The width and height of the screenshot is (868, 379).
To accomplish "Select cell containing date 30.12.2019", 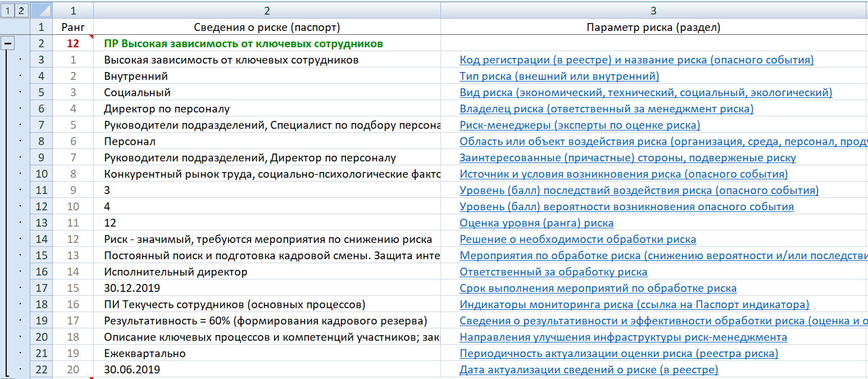I will click(132, 288).
